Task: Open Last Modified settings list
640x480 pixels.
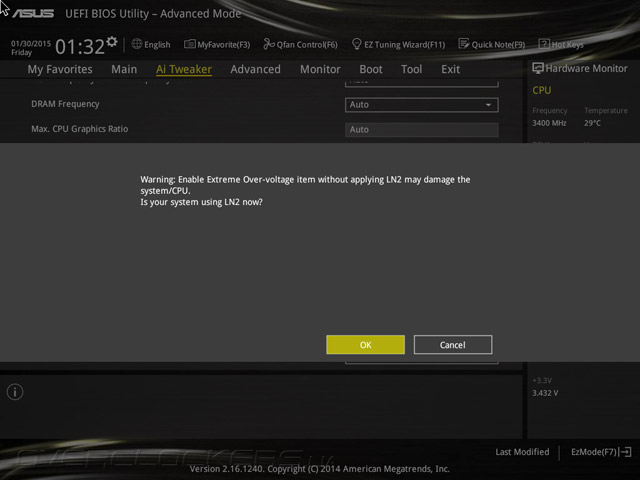Action: [x=522, y=452]
